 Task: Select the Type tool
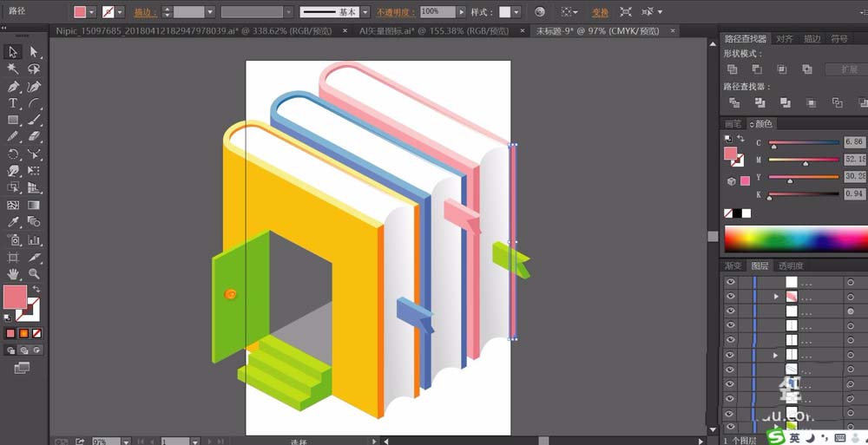13,103
